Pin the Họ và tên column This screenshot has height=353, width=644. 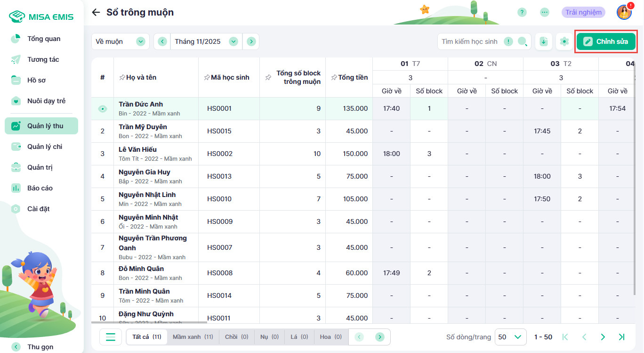(x=122, y=77)
